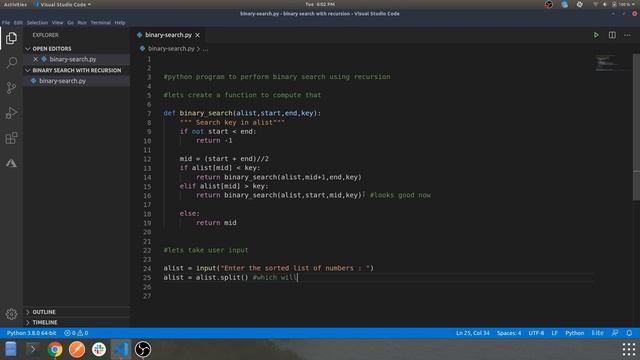
Task: Open the Terminal menu
Action: tap(100, 23)
